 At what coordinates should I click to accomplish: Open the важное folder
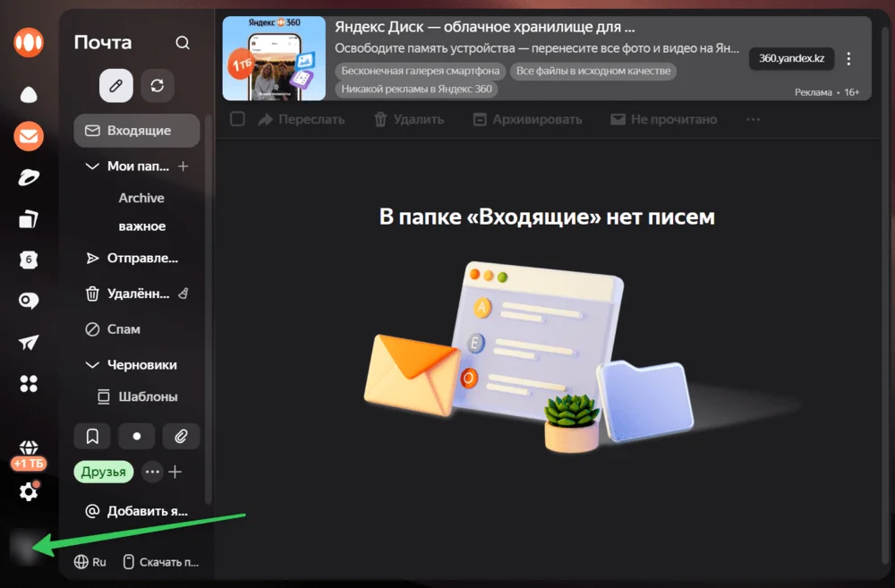[142, 226]
